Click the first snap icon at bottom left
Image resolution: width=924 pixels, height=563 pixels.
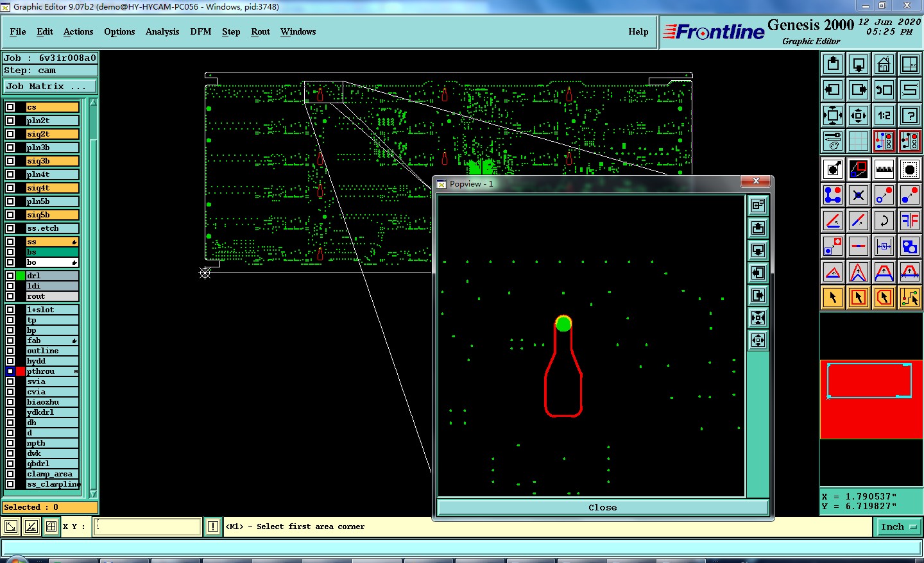[x=11, y=526]
